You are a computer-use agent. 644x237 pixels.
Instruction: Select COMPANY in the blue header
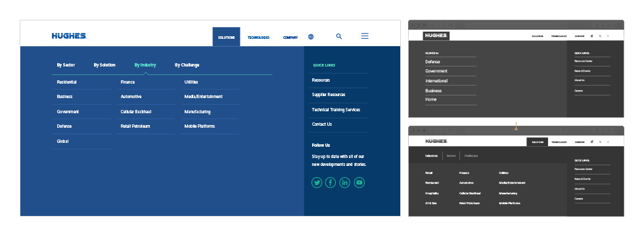(290, 38)
